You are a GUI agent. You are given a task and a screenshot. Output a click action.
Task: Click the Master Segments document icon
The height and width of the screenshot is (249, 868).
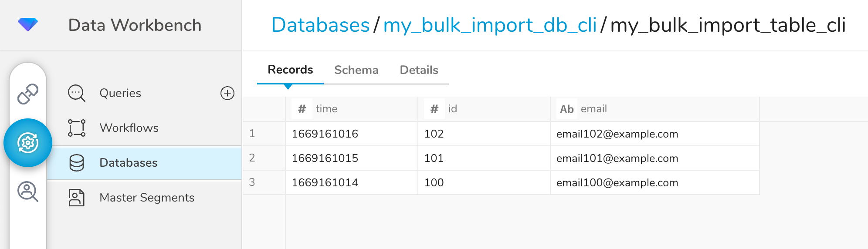[77, 198]
